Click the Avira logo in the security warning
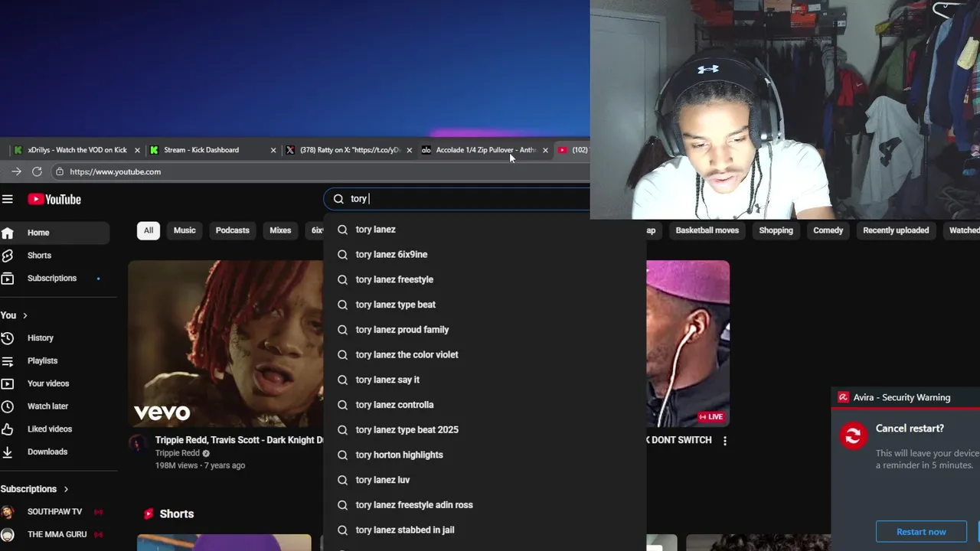Screen dimensions: 980x551 pyautogui.click(x=843, y=397)
